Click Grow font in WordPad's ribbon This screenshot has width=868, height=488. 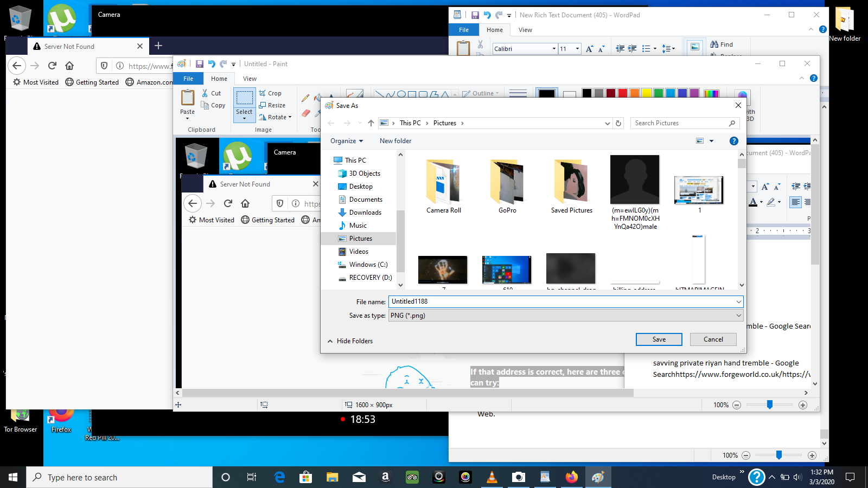[x=590, y=49]
